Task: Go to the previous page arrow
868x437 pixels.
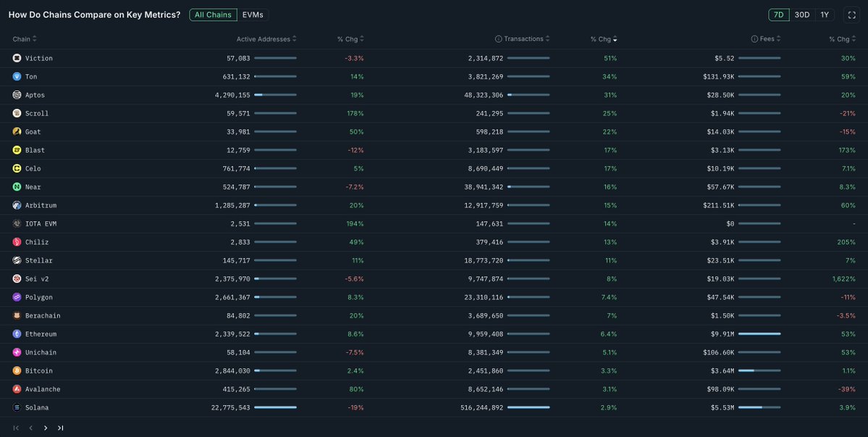Action: 31,428
